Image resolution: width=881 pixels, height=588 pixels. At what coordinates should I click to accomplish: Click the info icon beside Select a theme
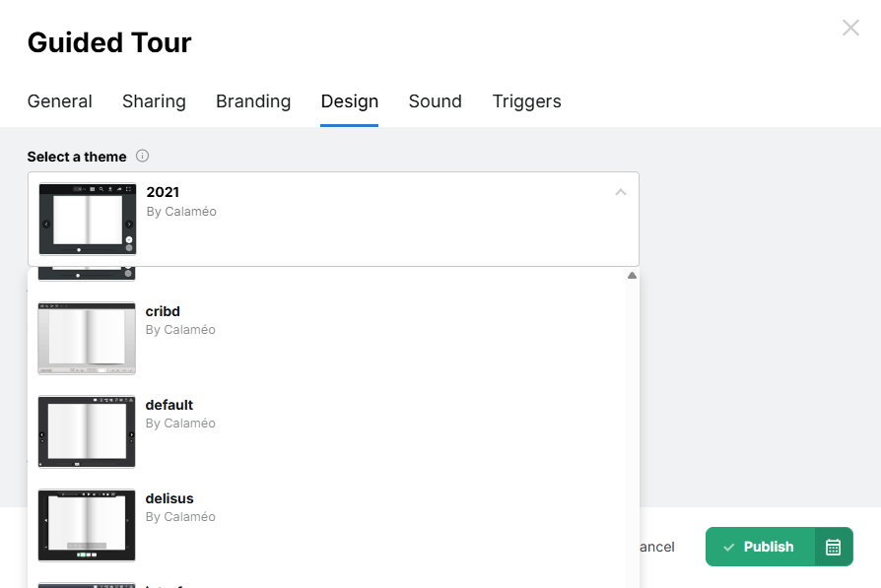pos(143,157)
